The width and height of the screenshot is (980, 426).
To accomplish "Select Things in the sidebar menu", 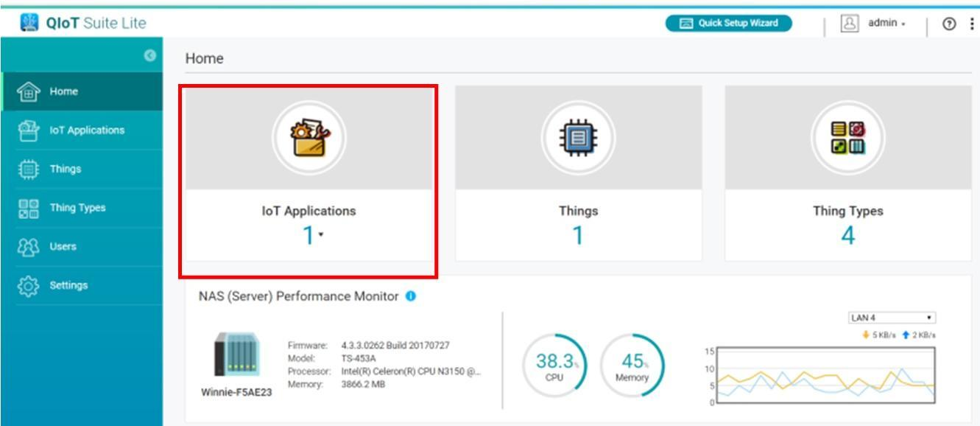I will click(66, 169).
